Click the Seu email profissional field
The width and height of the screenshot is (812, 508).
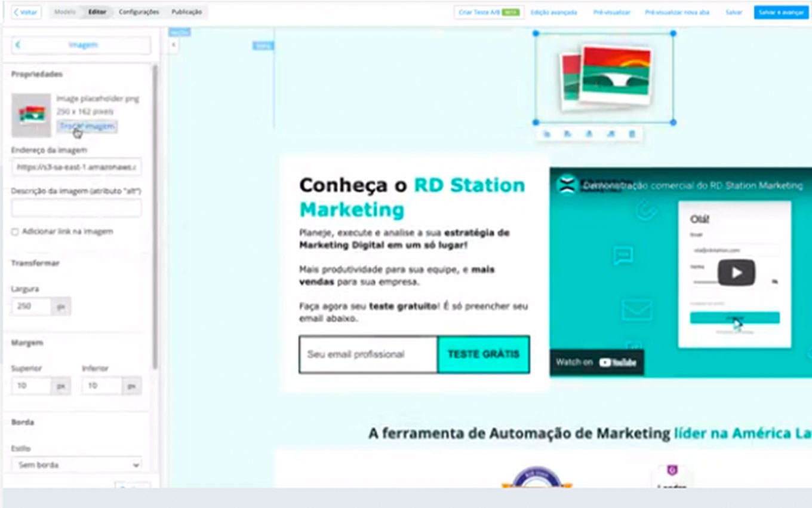click(368, 354)
